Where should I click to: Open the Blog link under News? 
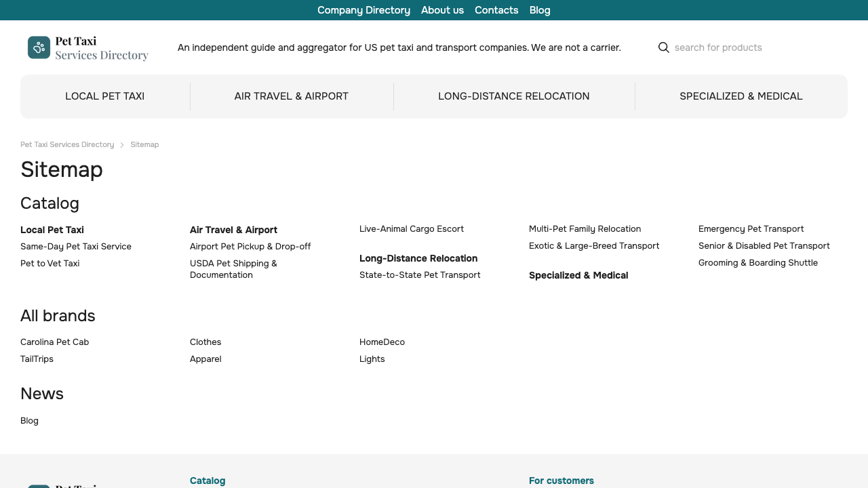[x=29, y=421]
